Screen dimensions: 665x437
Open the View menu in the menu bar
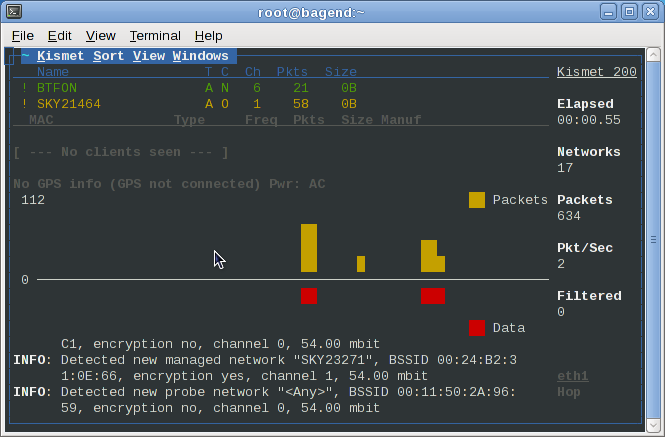[x=101, y=36]
